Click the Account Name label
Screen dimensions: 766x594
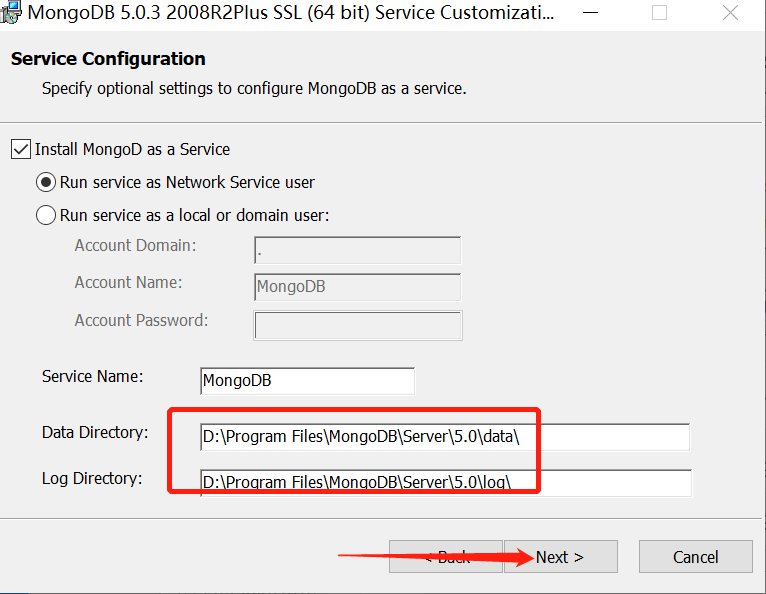coord(128,282)
